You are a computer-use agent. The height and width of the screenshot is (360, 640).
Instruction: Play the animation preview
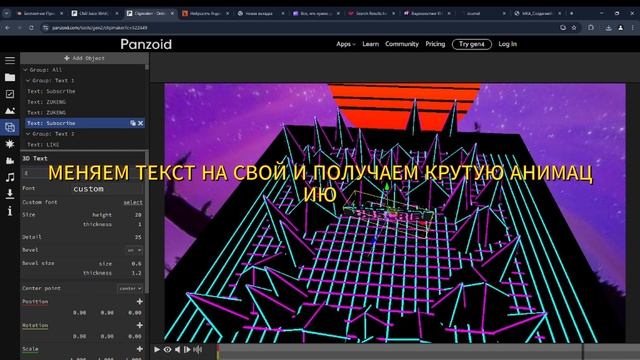157,349
